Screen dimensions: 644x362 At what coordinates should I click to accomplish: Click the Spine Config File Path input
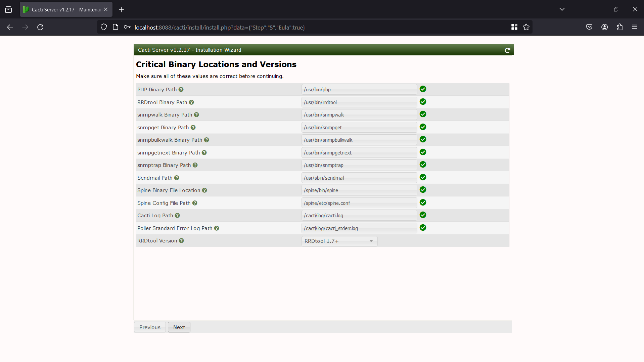pyautogui.click(x=359, y=203)
